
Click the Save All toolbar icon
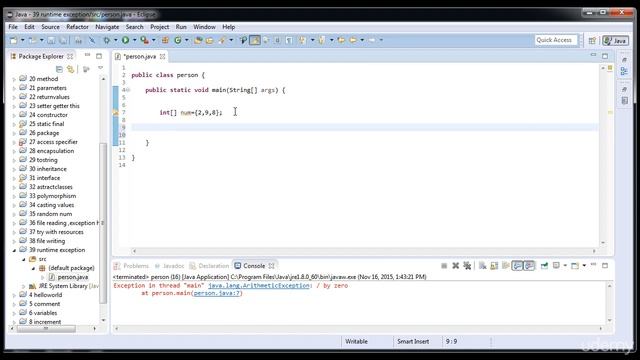point(64,40)
